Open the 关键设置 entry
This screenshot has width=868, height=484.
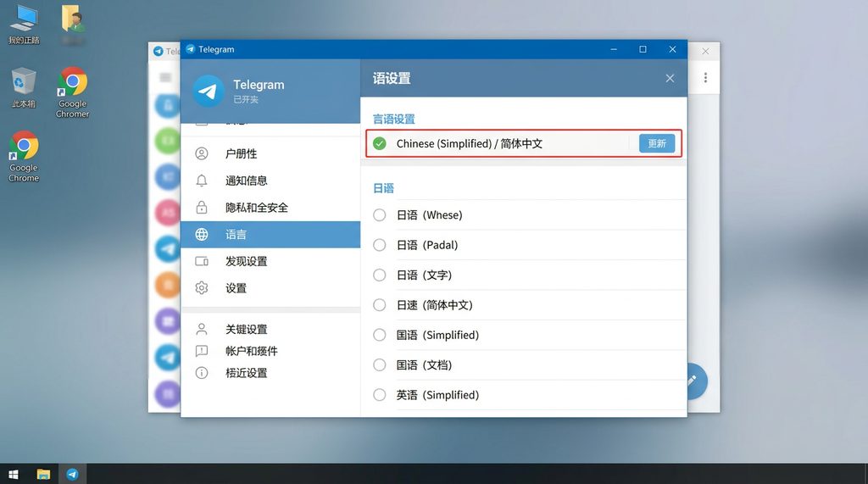coord(270,329)
